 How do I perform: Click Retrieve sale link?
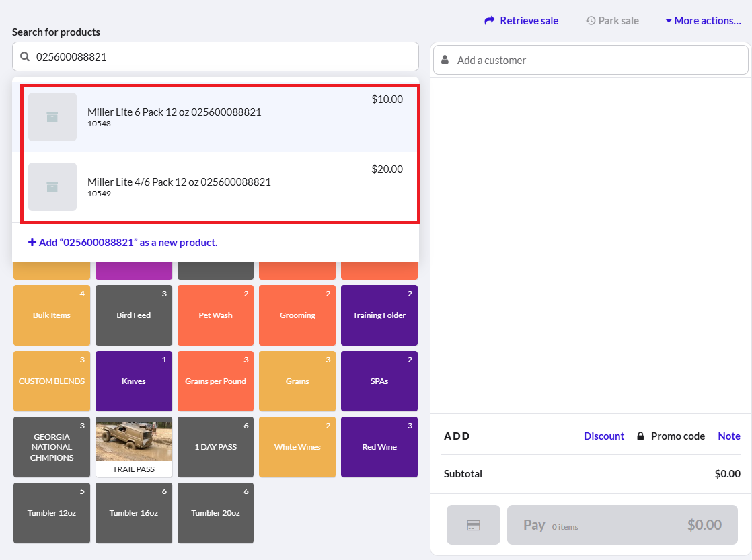[521, 21]
